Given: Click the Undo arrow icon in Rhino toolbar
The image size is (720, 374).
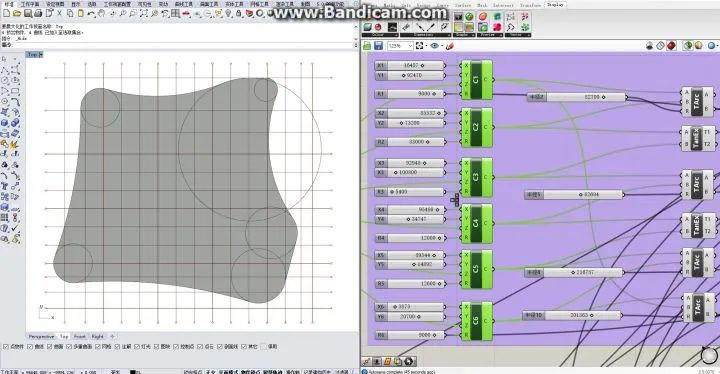Looking at the screenshot, I should (91, 14).
